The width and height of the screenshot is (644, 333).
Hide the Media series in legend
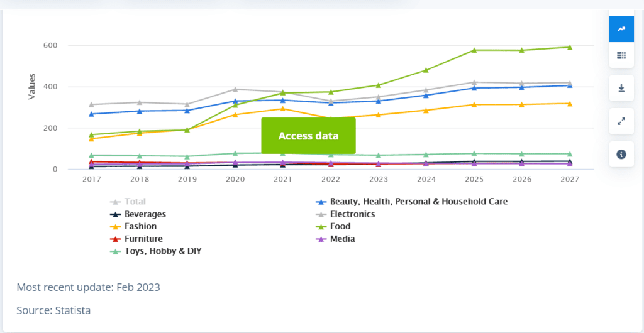[342, 239]
